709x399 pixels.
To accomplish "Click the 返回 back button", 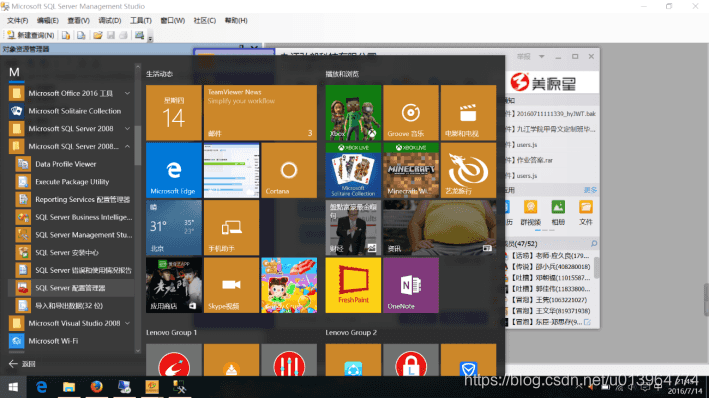I will 22,364.
